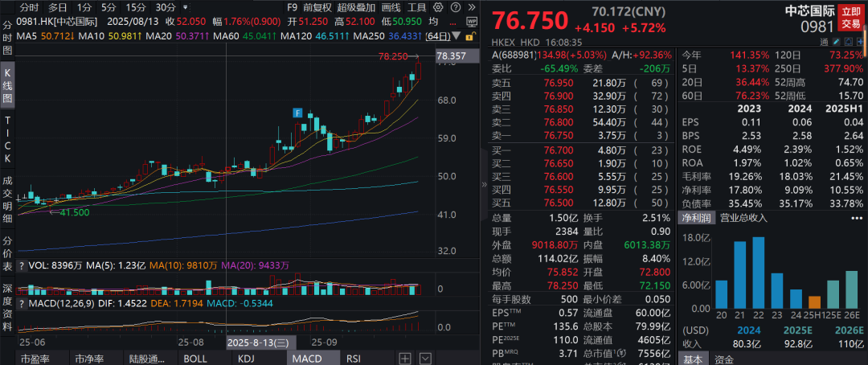Open chart settings gear icon
868x365 pixels.
tap(438, 8)
